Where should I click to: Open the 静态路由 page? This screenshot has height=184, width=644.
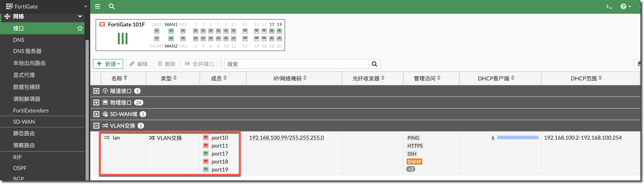click(x=24, y=133)
